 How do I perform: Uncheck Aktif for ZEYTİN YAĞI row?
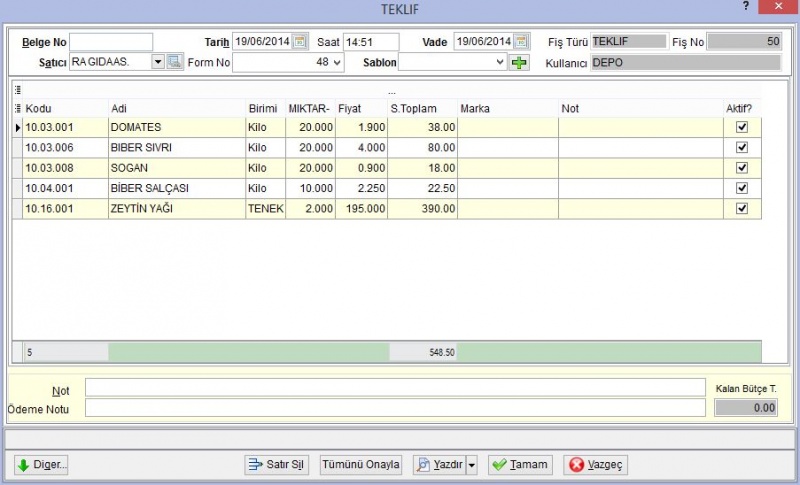click(742, 209)
